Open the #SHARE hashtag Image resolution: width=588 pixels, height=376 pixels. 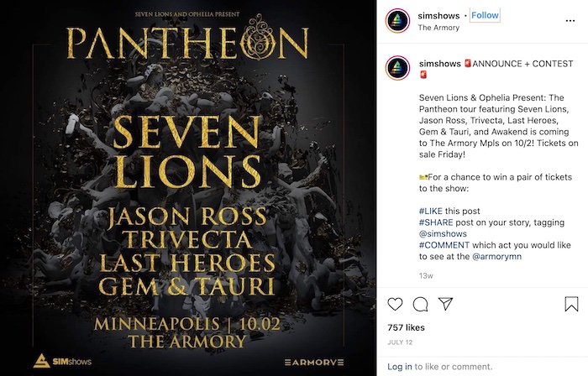coord(436,222)
